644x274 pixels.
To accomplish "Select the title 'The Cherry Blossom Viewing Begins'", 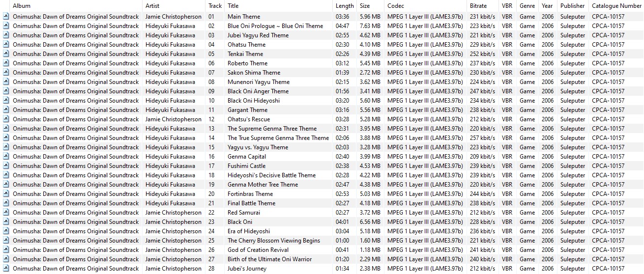I will point(274,241).
